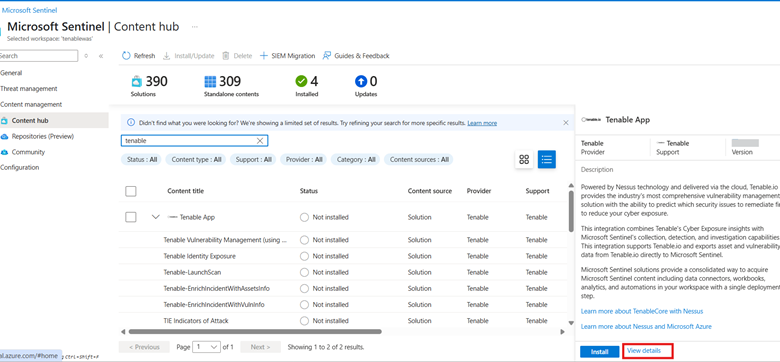Image resolution: width=780 pixels, height=362 pixels.
Task: Open the Content type : All filter
Action: pos(195,160)
